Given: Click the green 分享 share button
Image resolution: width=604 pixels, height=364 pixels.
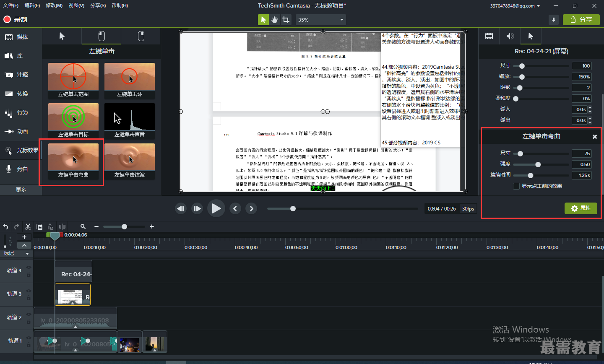Looking at the screenshot, I should pos(581,20).
